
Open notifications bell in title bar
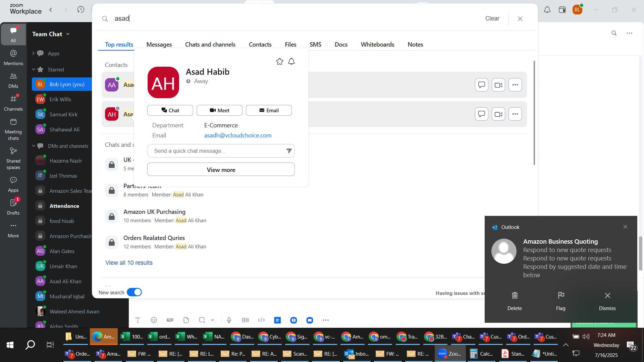click(547, 10)
